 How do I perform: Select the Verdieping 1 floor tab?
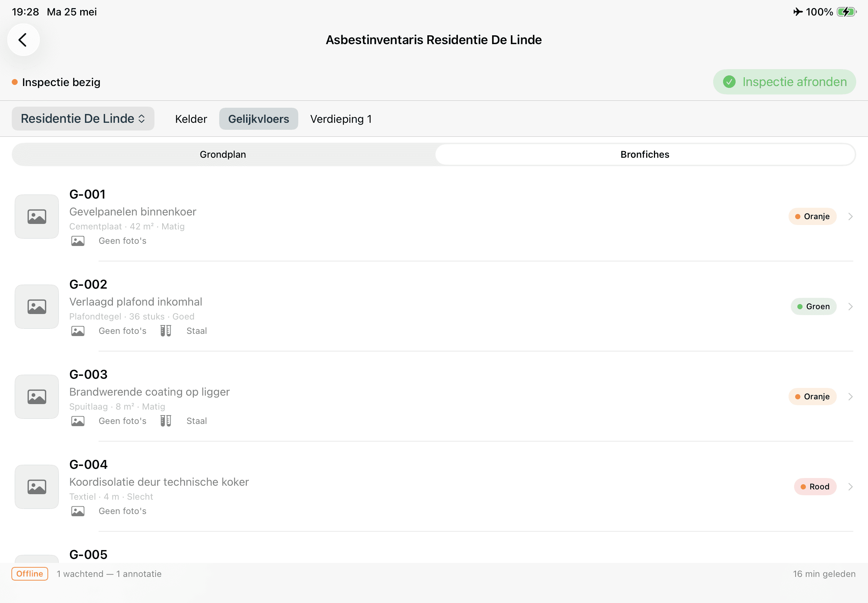point(341,119)
